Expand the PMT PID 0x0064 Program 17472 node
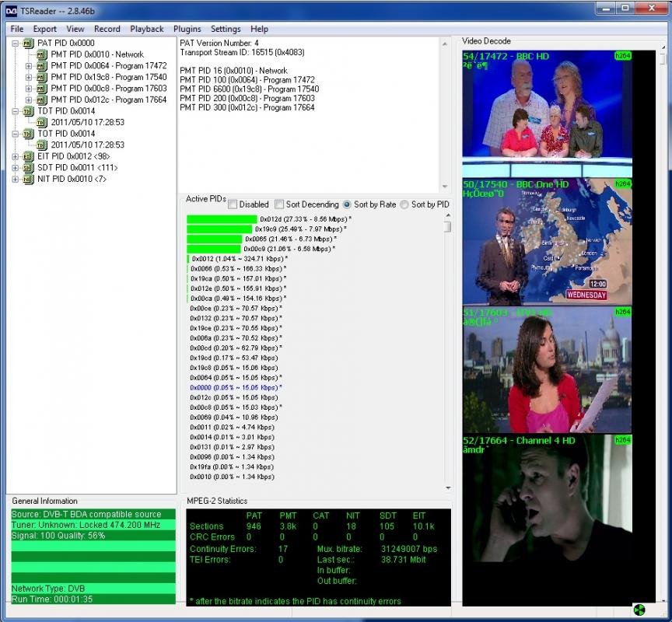This screenshot has width=672, height=622. click(29, 66)
